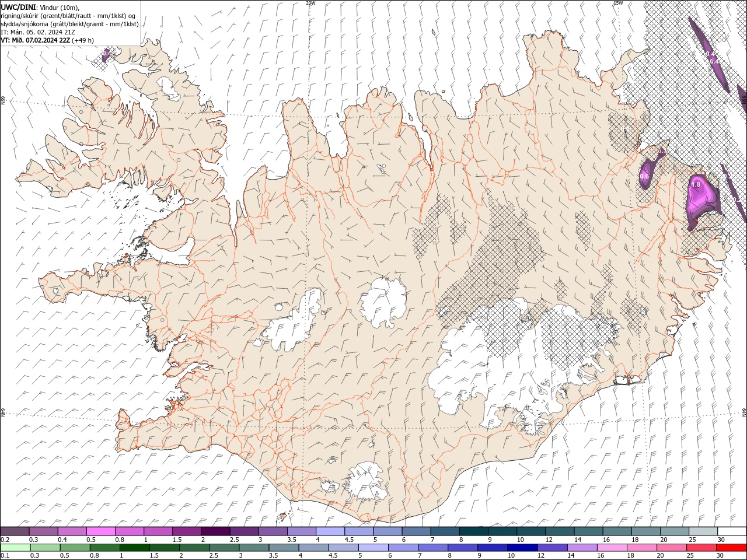This screenshot has height=560, width=747.
Task: Choose upper legend swatch between 1.5 and 2
Action: pyautogui.click(x=187, y=531)
